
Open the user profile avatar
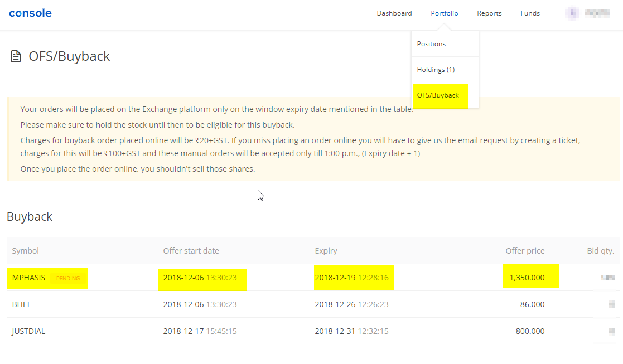pyautogui.click(x=572, y=13)
